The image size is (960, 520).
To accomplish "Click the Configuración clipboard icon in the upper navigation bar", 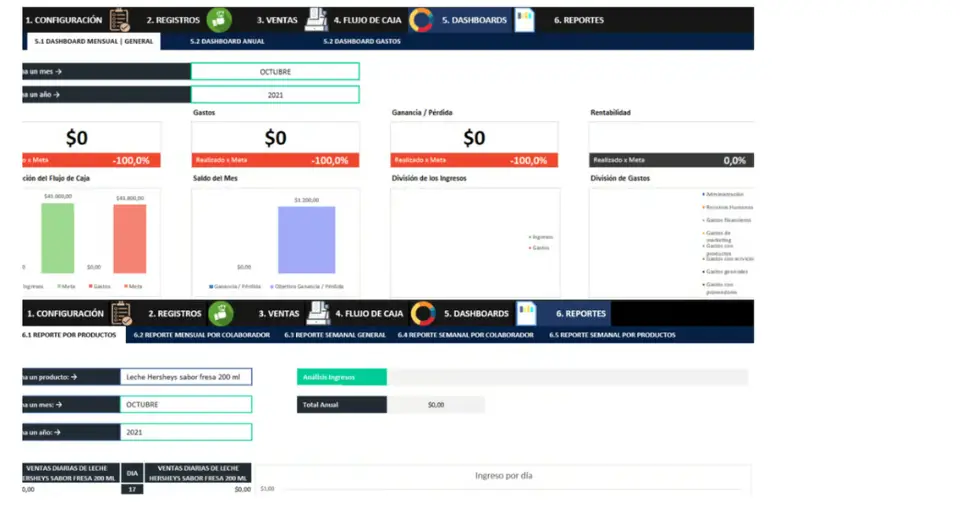I will coord(120,20).
